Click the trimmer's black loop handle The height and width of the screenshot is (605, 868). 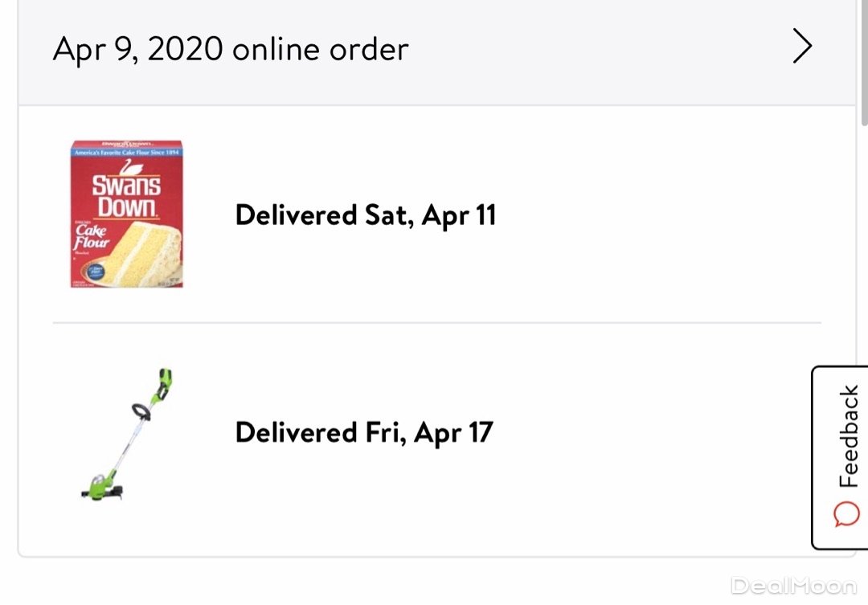pyautogui.click(x=143, y=412)
